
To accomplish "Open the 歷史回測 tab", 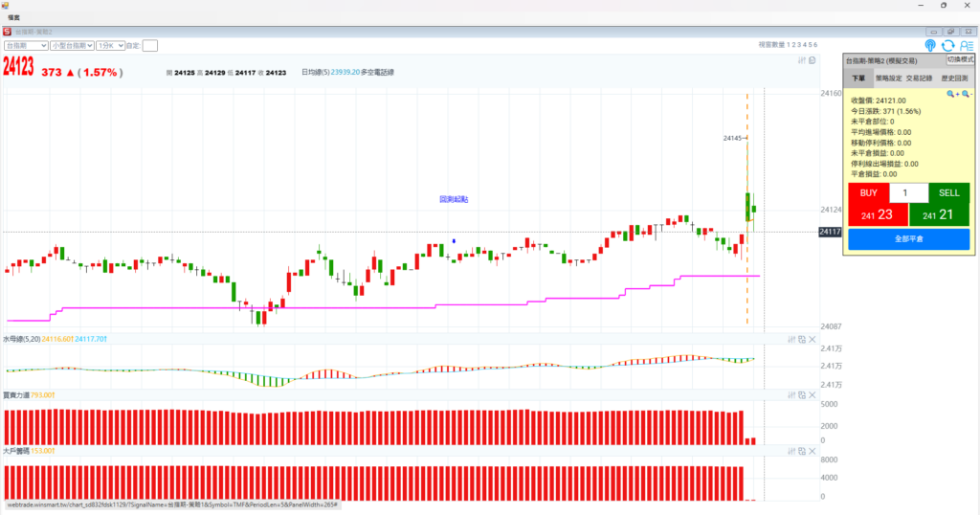I will 953,78.
